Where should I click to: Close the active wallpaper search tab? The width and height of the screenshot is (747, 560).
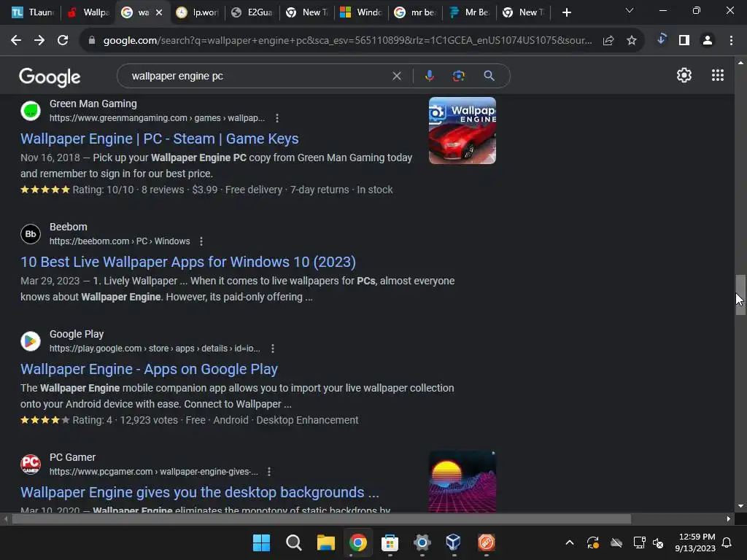coord(159,12)
